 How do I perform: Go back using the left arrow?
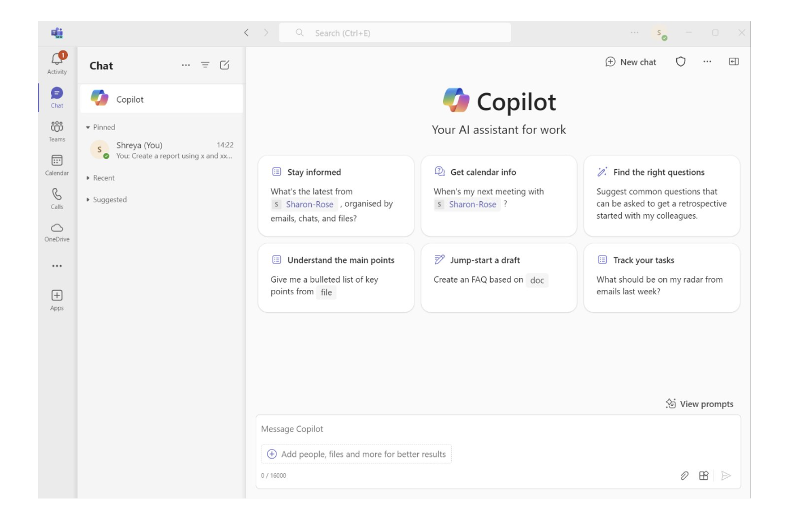[246, 33]
